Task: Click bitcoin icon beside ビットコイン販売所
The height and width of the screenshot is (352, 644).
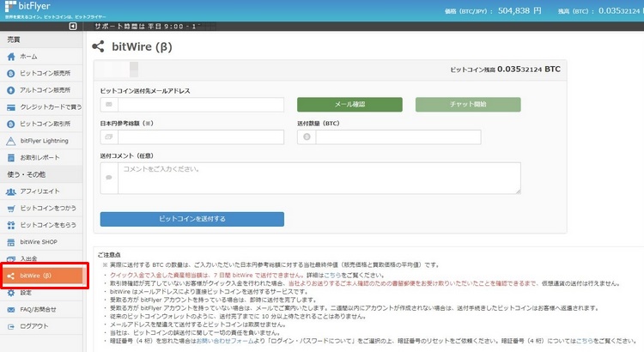Action: [11, 74]
